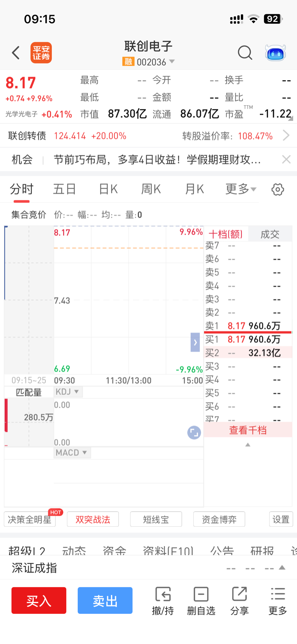The image size is (297, 644).
Task: Tap the 转股溢价率 108.47% value
Action: pyautogui.click(x=255, y=136)
